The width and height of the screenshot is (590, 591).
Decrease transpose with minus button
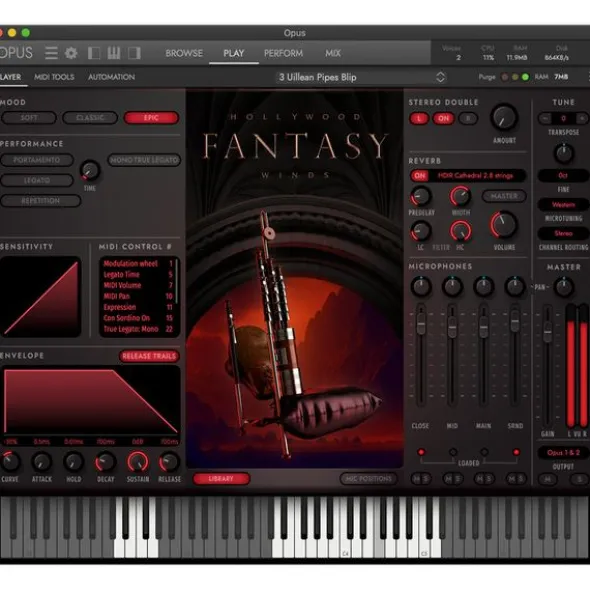coord(545,118)
